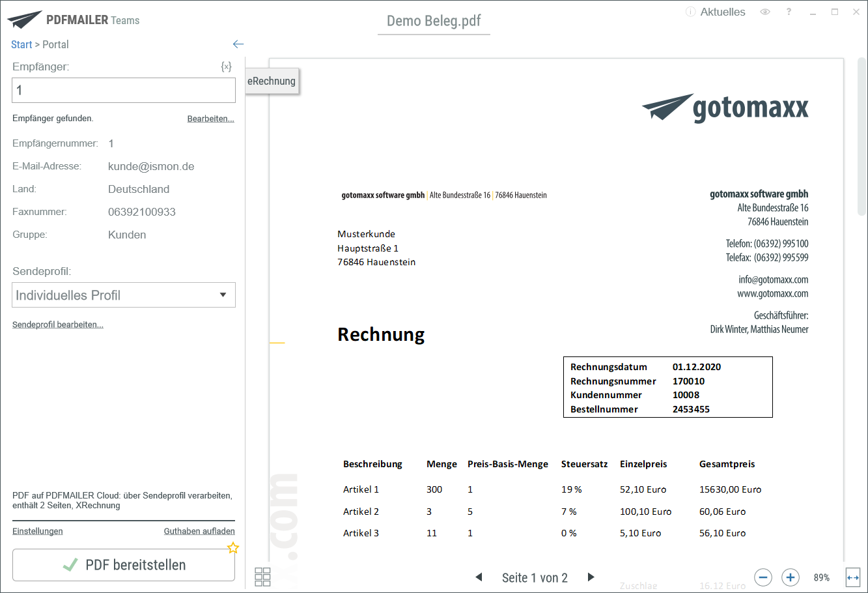Toggle the eye preview icon

pos(765,12)
